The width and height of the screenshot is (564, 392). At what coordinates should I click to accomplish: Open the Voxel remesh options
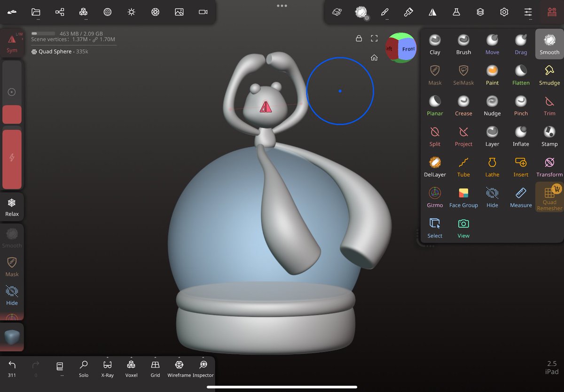pos(131,369)
